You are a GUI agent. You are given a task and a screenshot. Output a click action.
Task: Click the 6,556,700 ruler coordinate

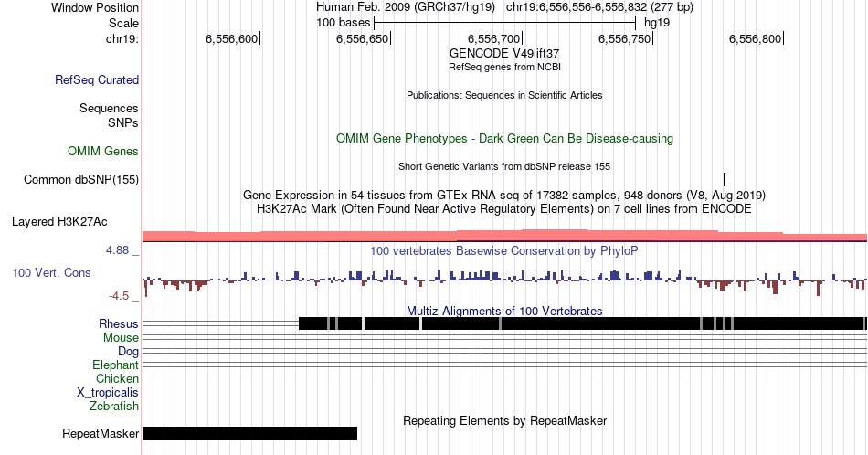pos(493,38)
